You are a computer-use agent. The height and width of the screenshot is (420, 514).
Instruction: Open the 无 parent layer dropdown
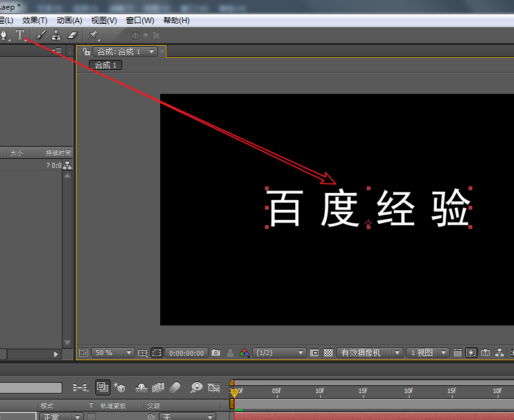187,417
